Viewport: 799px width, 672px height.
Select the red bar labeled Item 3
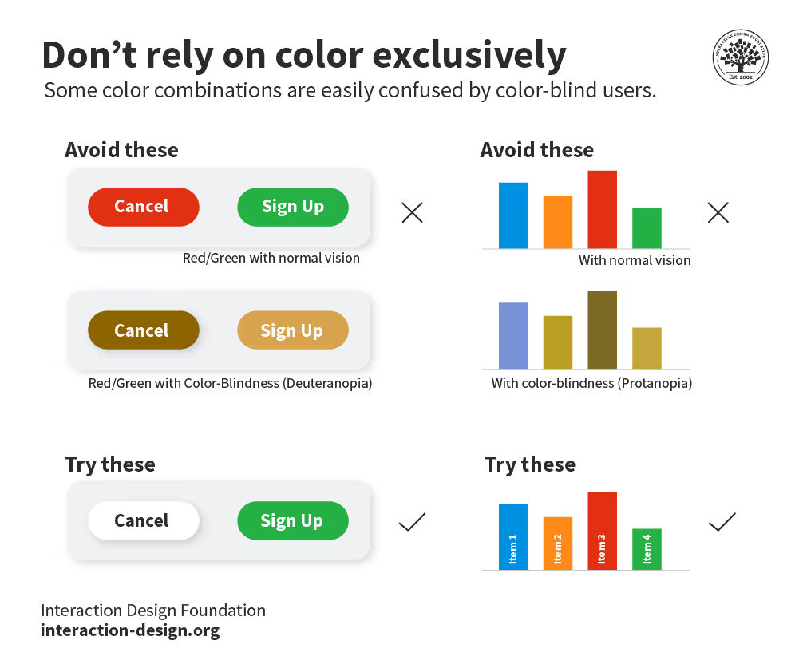[602, 531]
